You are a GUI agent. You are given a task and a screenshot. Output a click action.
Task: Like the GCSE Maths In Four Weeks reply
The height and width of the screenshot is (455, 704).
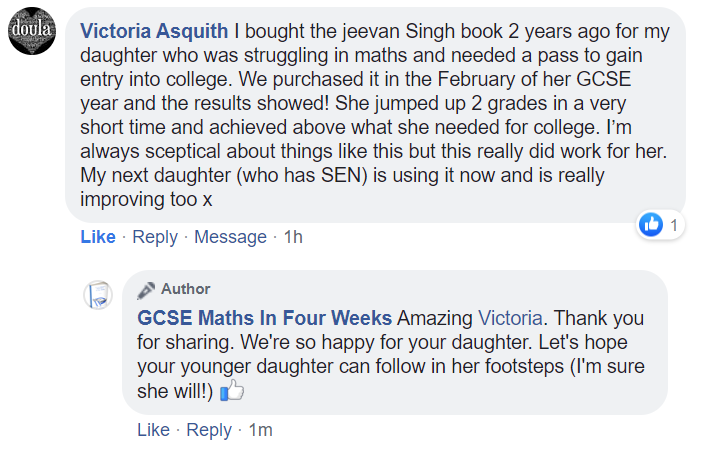[153, 430]
